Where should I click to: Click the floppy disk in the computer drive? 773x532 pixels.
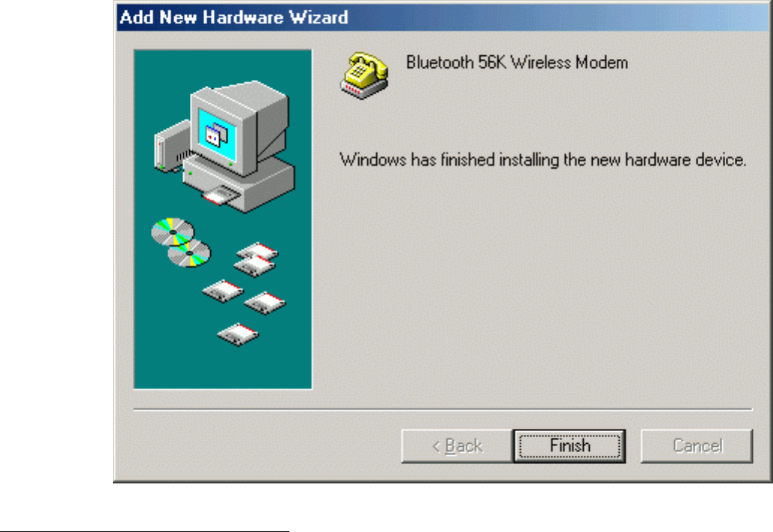[221, 197]
